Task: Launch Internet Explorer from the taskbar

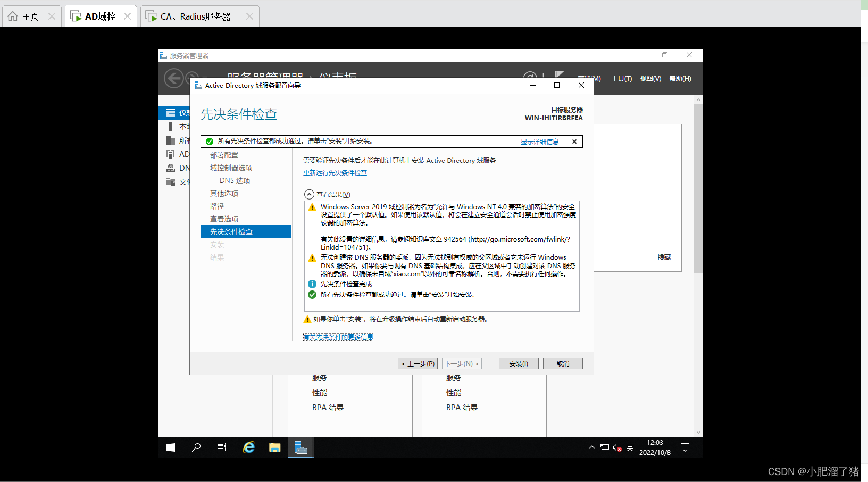Action: [x=248, y=448]
